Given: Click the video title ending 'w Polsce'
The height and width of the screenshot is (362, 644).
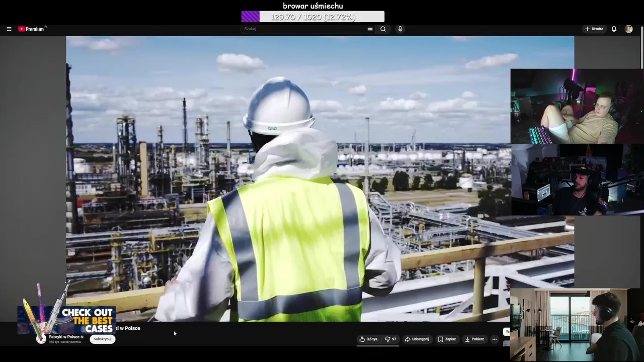Looking at the screenshot, I should [128, 328].
